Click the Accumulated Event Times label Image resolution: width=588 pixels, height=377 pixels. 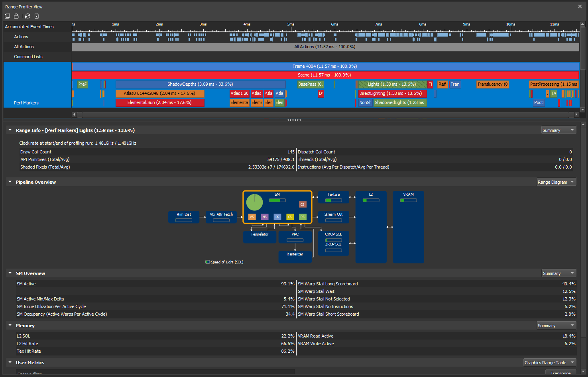point(29,27)
